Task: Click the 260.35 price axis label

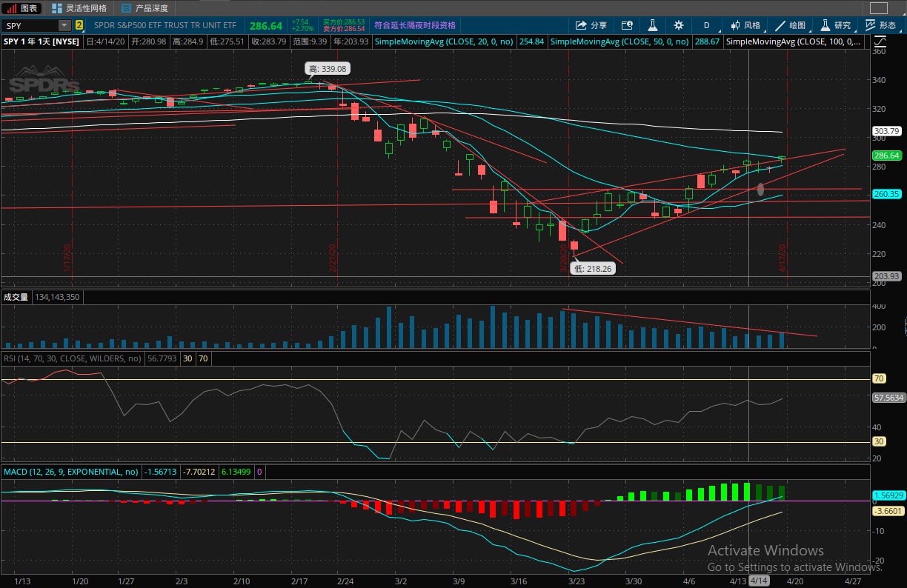Action: point(886,194)
